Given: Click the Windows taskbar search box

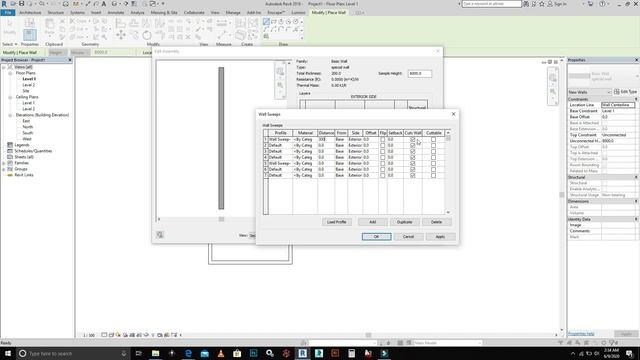Looking at the screenshot, I should point(72,353).
